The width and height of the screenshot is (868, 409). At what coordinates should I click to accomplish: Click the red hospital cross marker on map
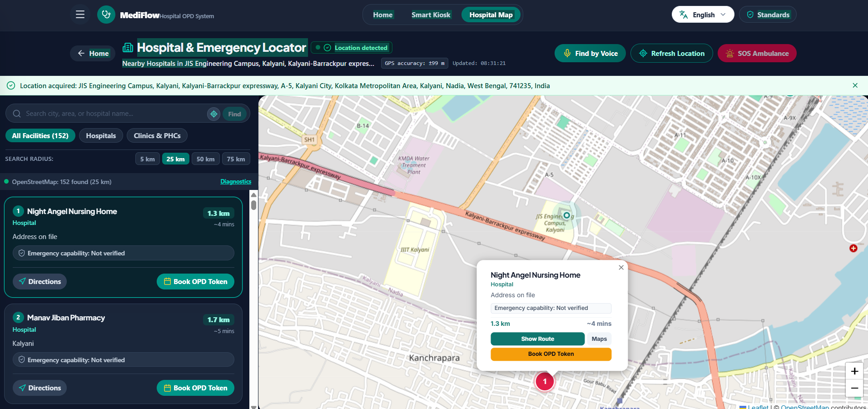[853, 248]
